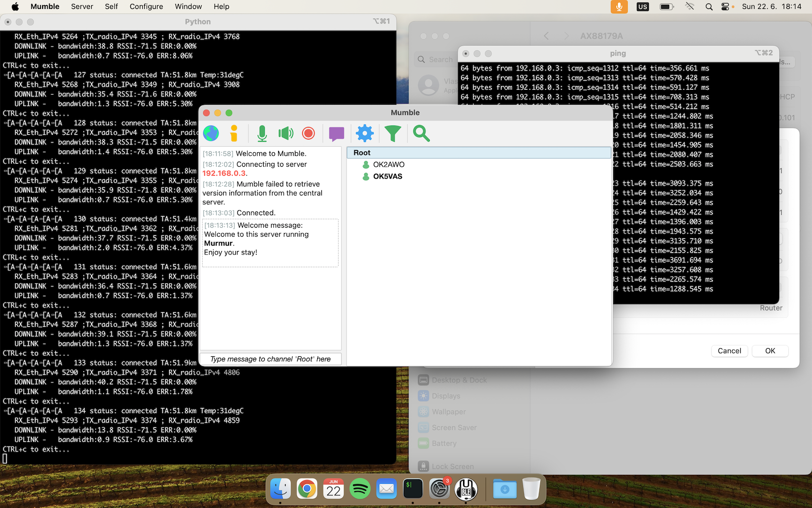The width and height of the screenshot is (812, 508).
Task: Focus the Root channel message input
Action: (x=270, y=359)
